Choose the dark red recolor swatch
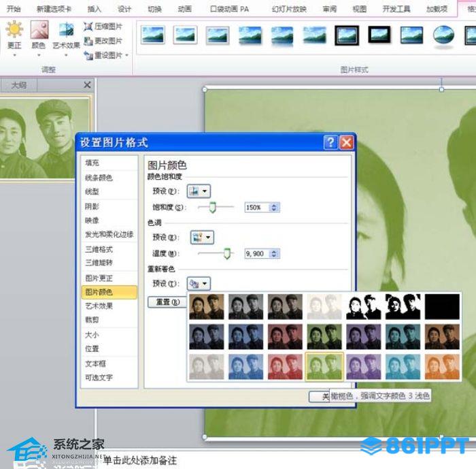Image resolution: width=476 pixels, height=469 pixels. (x=285, y=337)
